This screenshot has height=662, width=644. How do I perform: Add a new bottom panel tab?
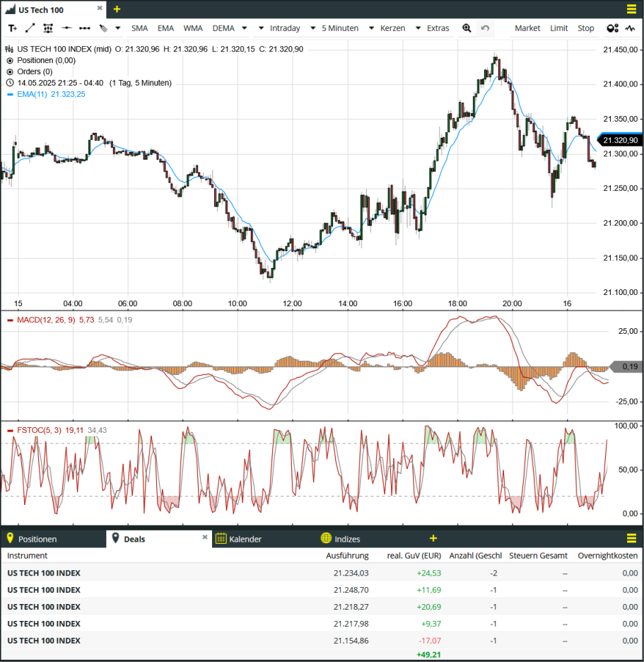pos(433,538)
